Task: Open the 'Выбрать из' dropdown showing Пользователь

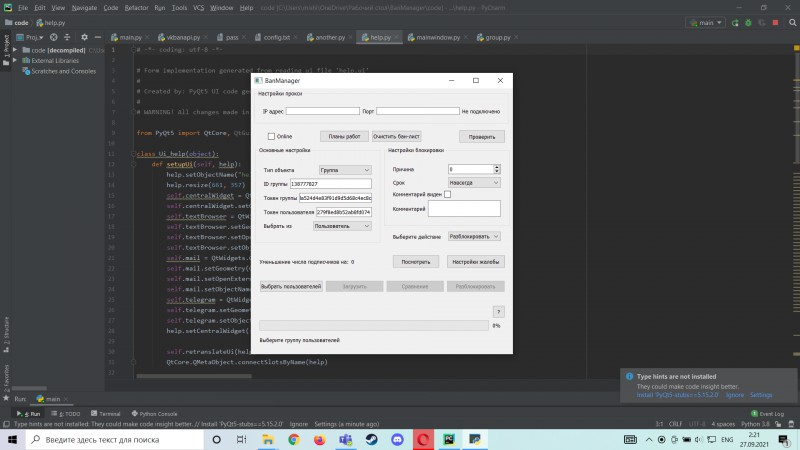Action: (x=342, y=226)
